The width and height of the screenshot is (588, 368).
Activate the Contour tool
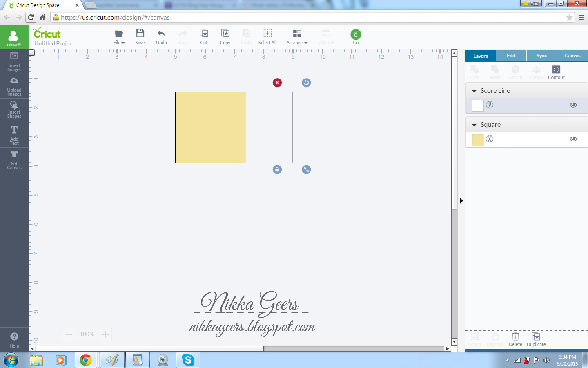coord(556,72)
